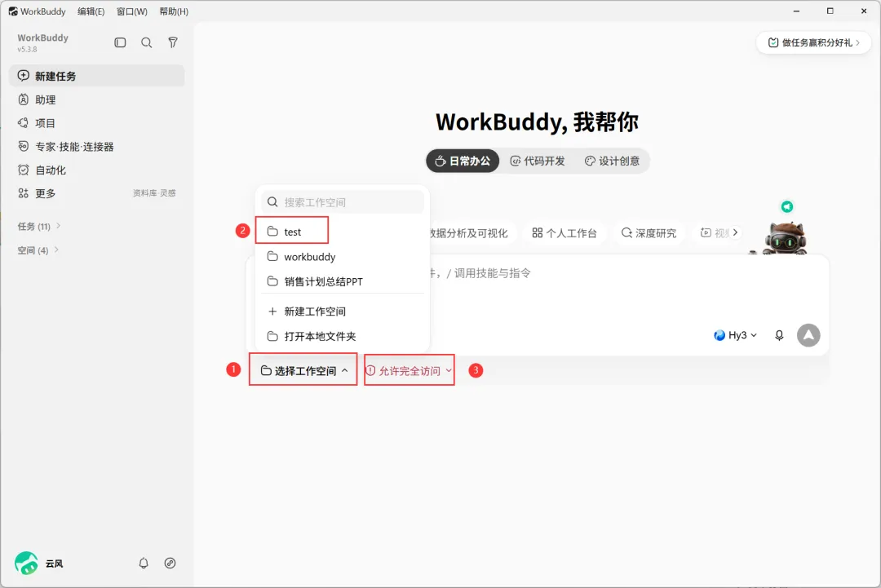Select the 个人工作台 suggestion chip
The image size is (881, 588).
click(564, 233)
